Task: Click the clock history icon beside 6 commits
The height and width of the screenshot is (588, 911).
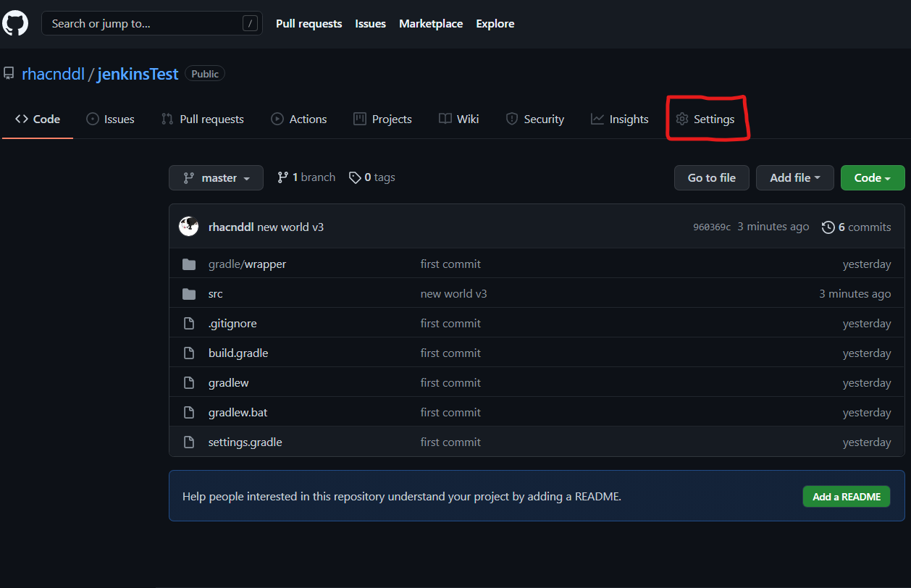Action: 828,227
